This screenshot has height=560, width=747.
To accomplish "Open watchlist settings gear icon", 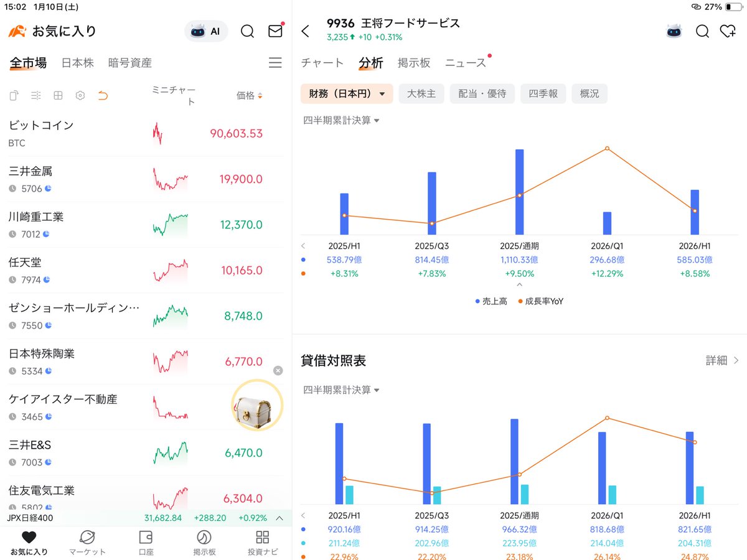I will pyautogui.click(x=80, y=95).
